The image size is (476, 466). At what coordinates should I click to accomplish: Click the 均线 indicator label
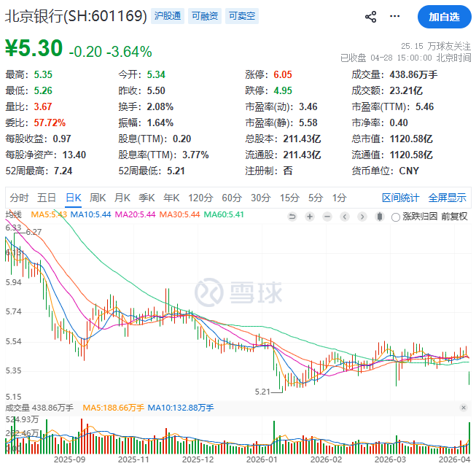coord(14,214)
